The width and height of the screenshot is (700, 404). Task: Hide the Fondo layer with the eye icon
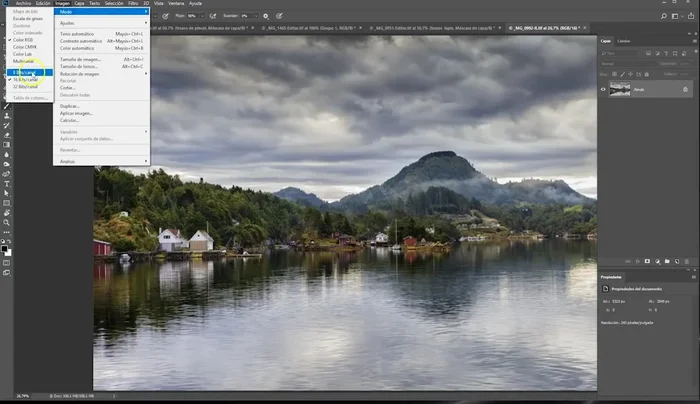click(x=603, y=89)
